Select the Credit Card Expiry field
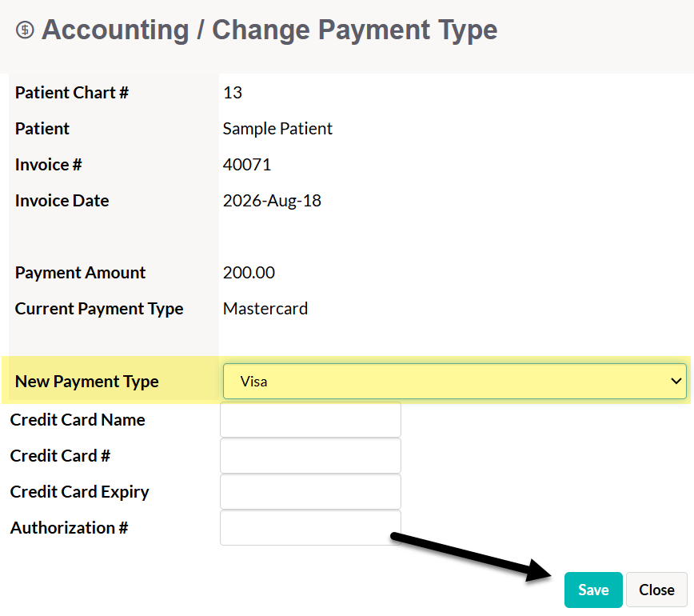Viewport: 694px width, 616px height. point(310,491)
